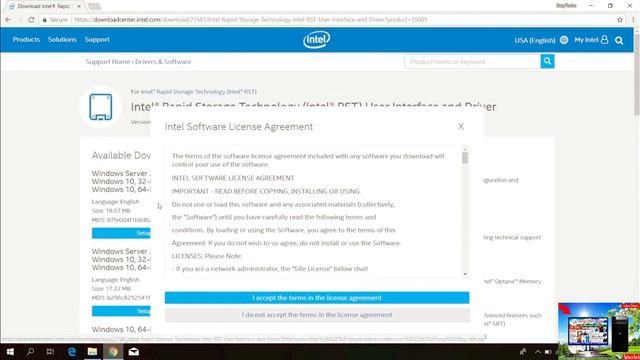Screen dimensions: 640x360
Task: Bookmark page with the star icon
Action: coord(620,20)
